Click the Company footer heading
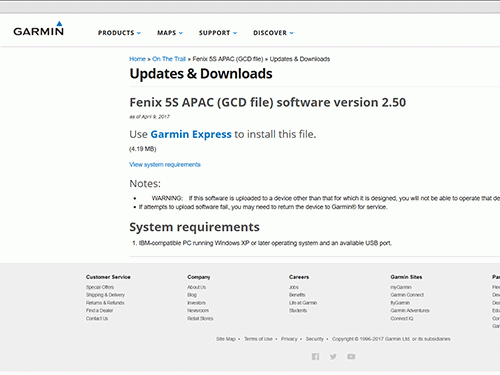Viewport: 500px width, 375px height. [x=199, y=277]
